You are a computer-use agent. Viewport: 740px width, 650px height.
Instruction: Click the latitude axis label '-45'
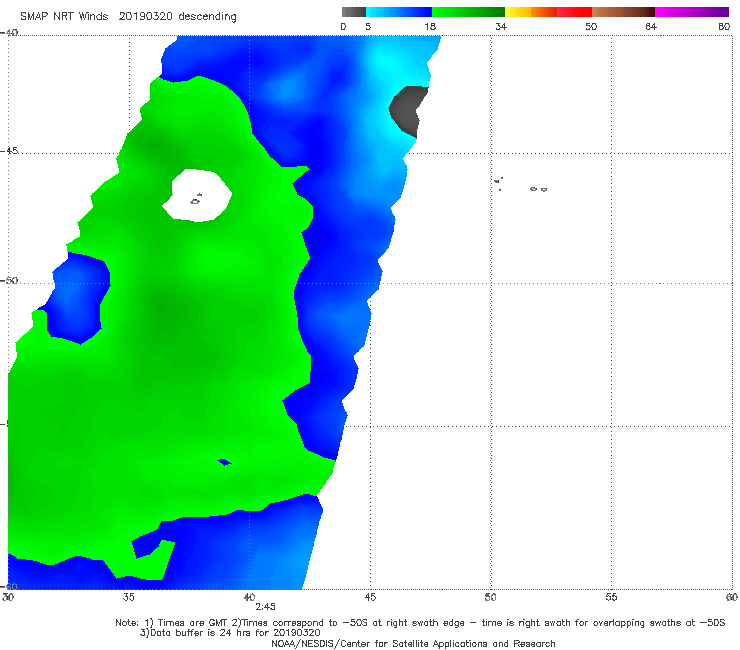point(9,151)
